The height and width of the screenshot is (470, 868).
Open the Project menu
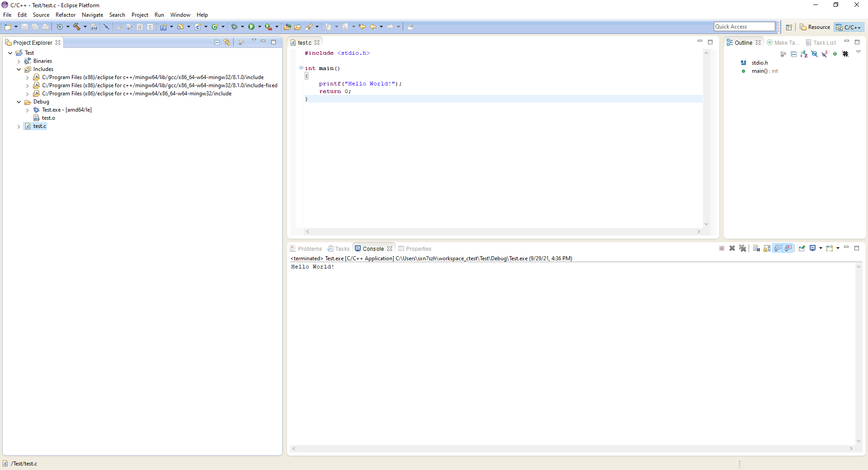140,15
